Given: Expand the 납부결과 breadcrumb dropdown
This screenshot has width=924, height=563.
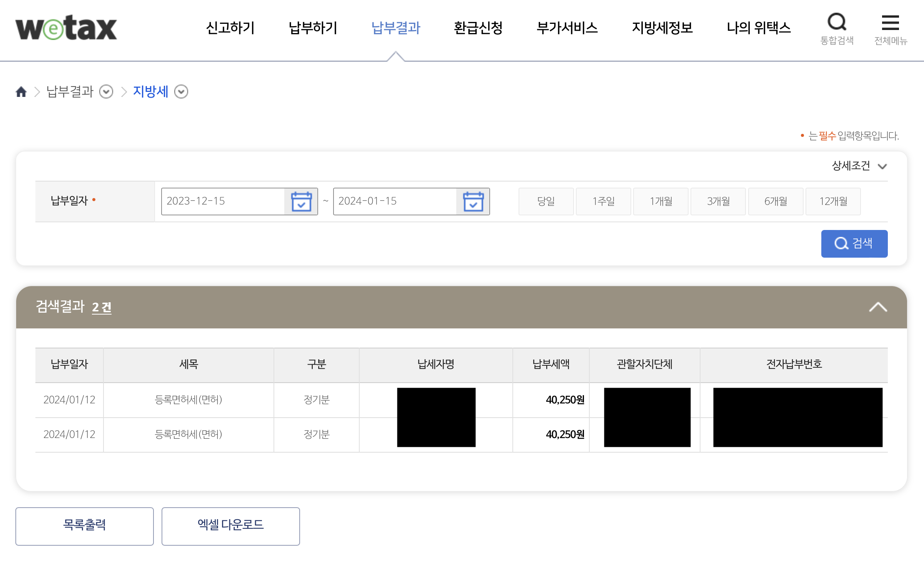Looking at the screenshot, I should (106, 92).
